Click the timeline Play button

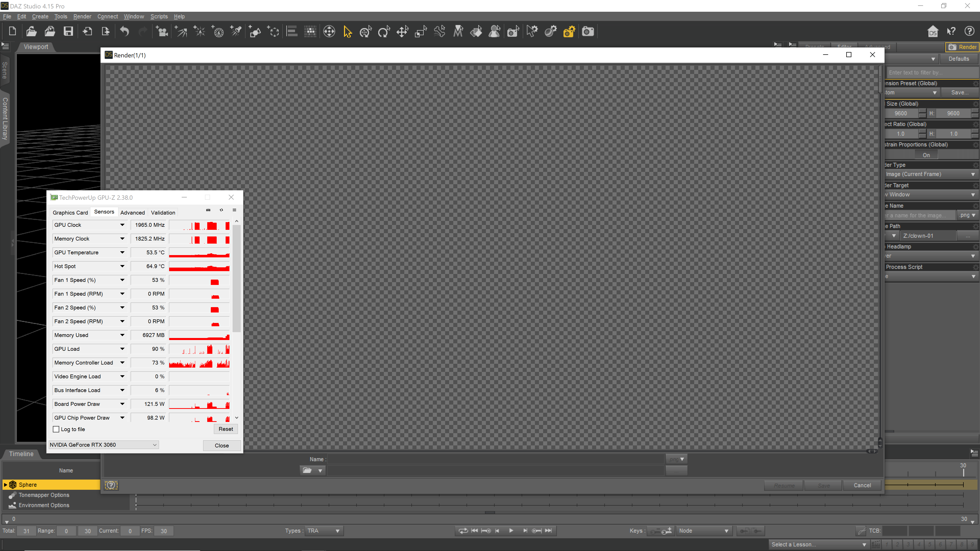coord(511,531)
